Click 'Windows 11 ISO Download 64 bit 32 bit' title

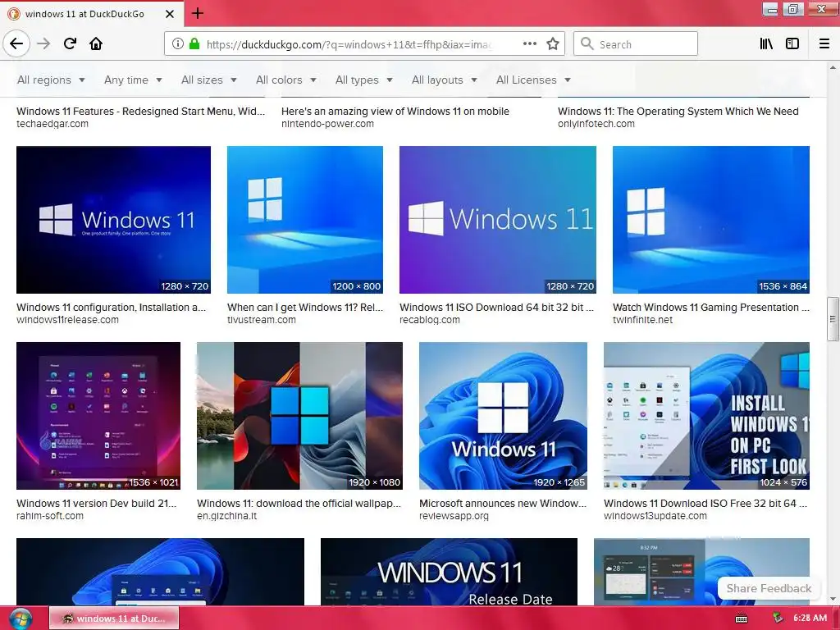click(x=496, y=308)
